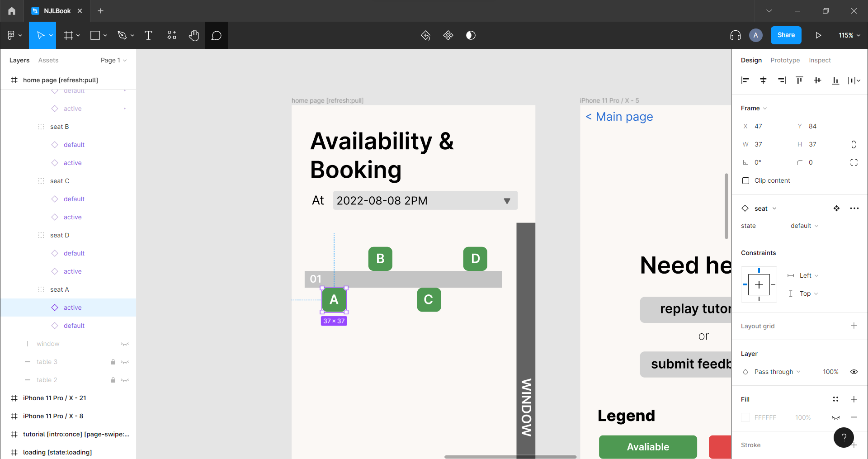This screenshot has height=459, width=868.
Task: Open independent corners option
Action: 854,162
